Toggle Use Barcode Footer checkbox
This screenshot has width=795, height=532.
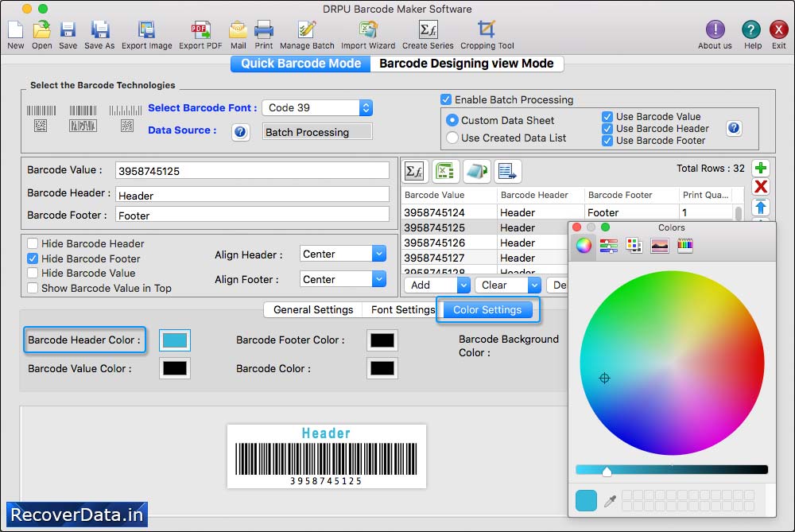pyautogui.click(x=607, y=141)
